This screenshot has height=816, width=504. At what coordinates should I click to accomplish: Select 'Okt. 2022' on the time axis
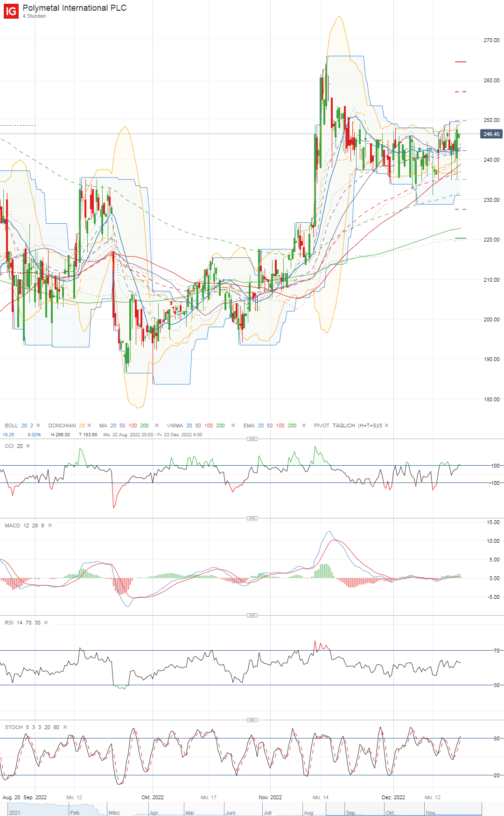pos(153,797)
